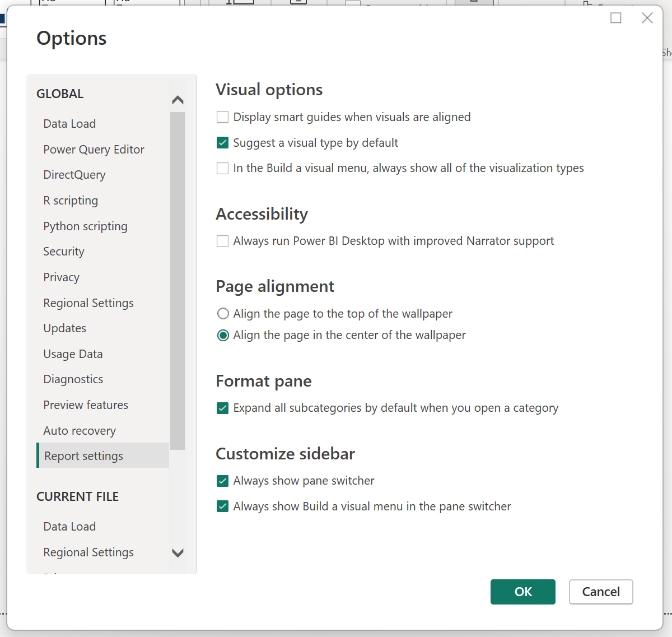672x637 pixels.
Task: Open global Regional Settings
Action: tap(88, 303)
